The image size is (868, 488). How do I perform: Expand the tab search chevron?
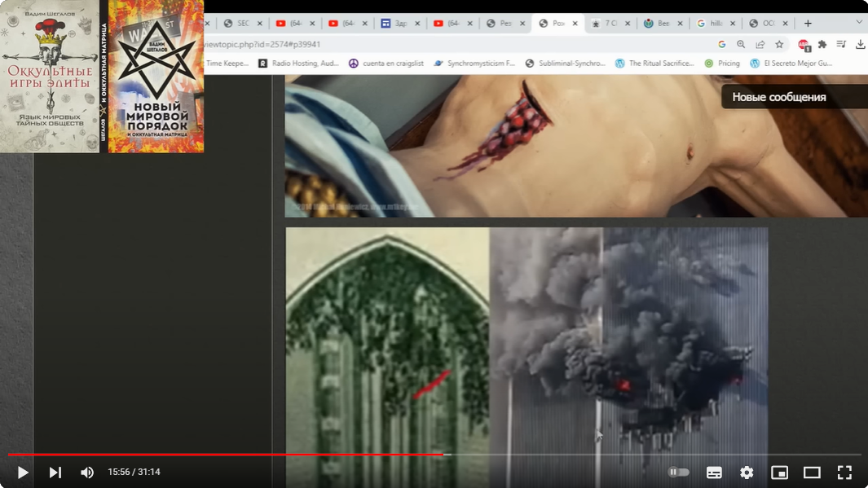pyautogui.click(x=859, y=22)
